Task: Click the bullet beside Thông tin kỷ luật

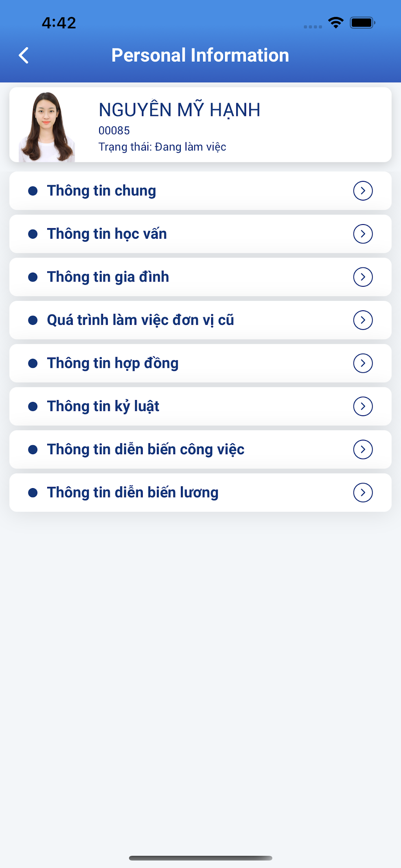Action: tap(33, 407)
